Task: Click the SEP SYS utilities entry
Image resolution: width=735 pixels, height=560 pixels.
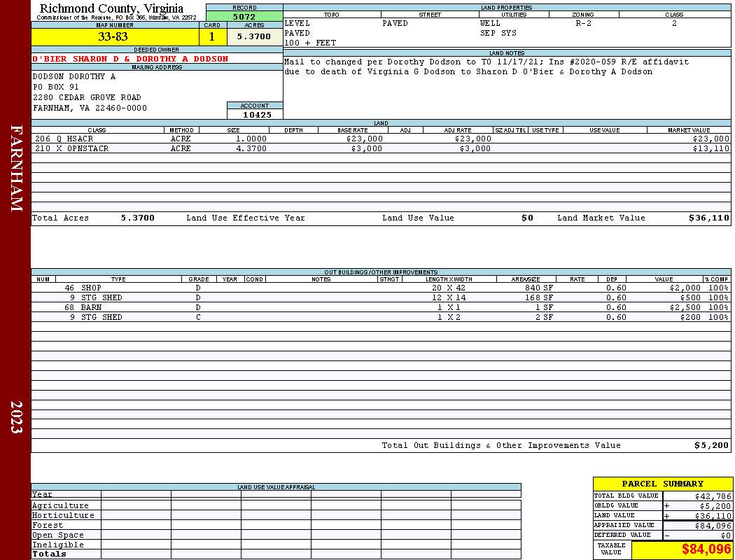Action: point(498,34)
